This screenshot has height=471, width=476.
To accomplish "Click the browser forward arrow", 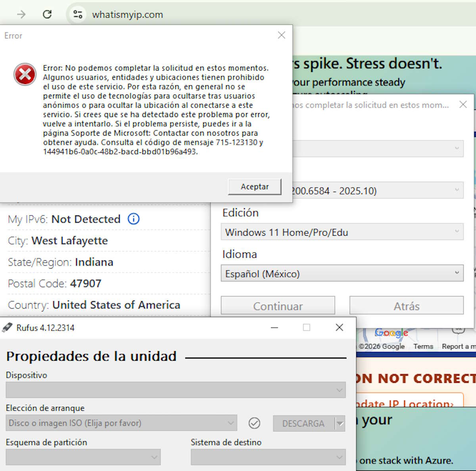I will tap(21, 15).
